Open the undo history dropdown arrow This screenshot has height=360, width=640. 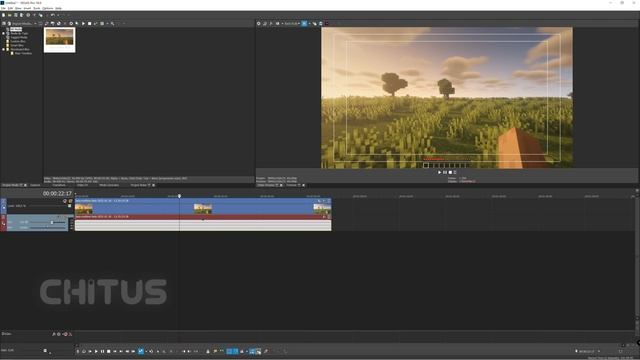click(58, 15)
